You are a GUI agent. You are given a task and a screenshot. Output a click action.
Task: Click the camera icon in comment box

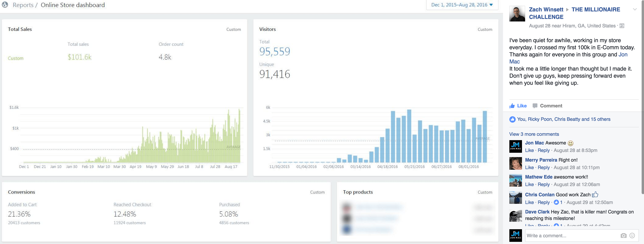tap(623, 236)
